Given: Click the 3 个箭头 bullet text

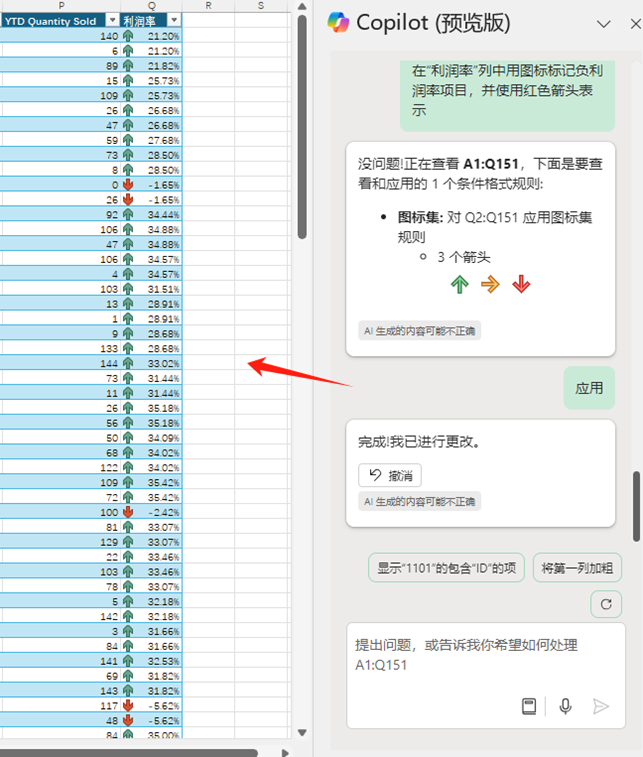Looking at the screenshot, I should tap(463, 257).
